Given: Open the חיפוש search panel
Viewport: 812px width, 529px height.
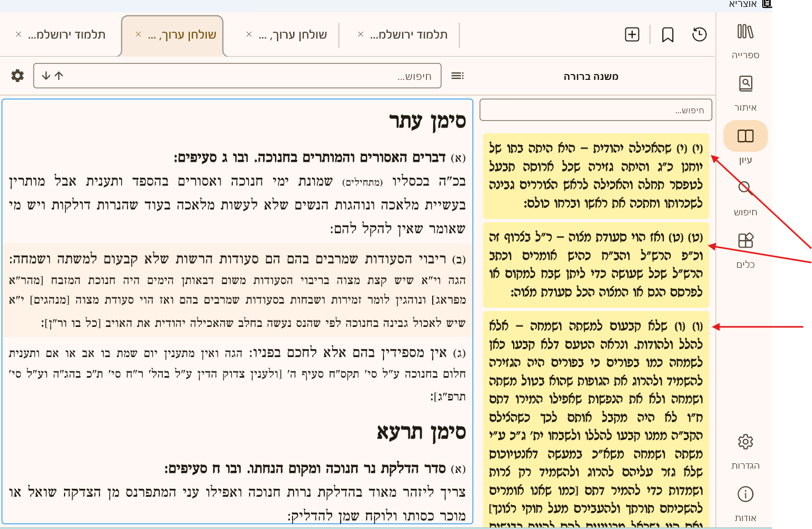Looking at the screenshot, I should (x=745, y=187).
